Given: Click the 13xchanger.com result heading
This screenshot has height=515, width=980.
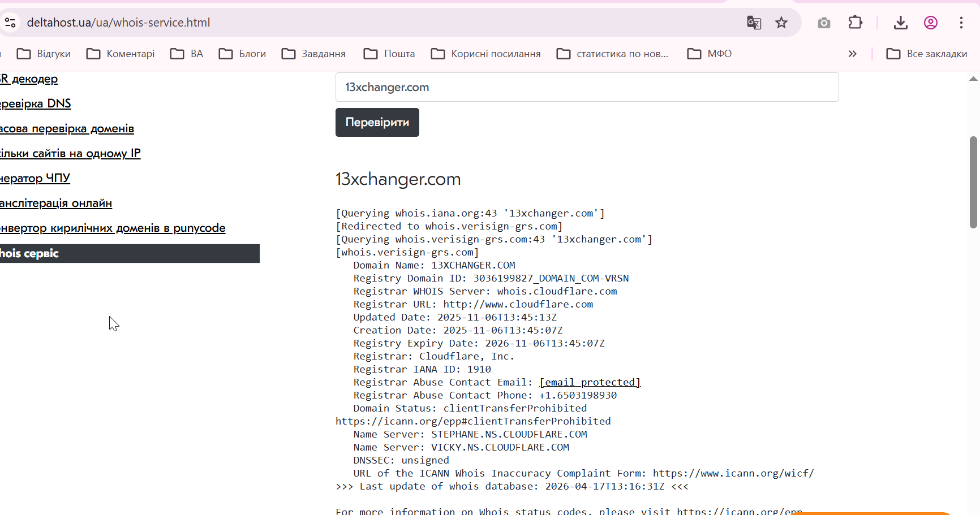Looking at the screenshot, I should (398, 179).
